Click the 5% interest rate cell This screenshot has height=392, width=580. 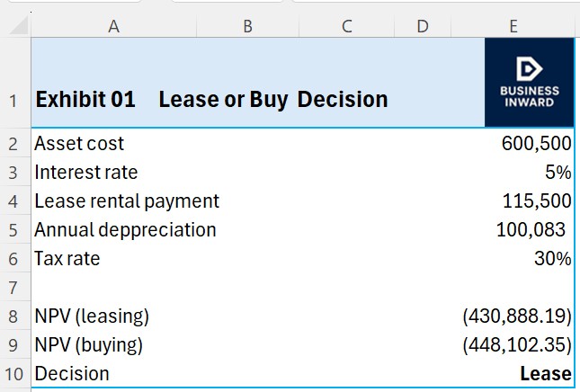point(558,173)
